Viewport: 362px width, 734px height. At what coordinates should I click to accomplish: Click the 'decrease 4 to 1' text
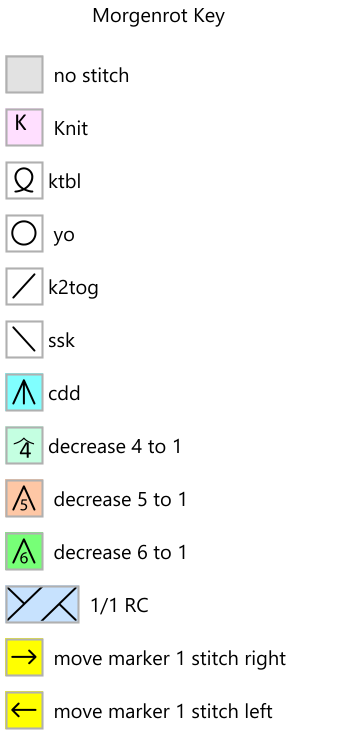pos(114,446)
